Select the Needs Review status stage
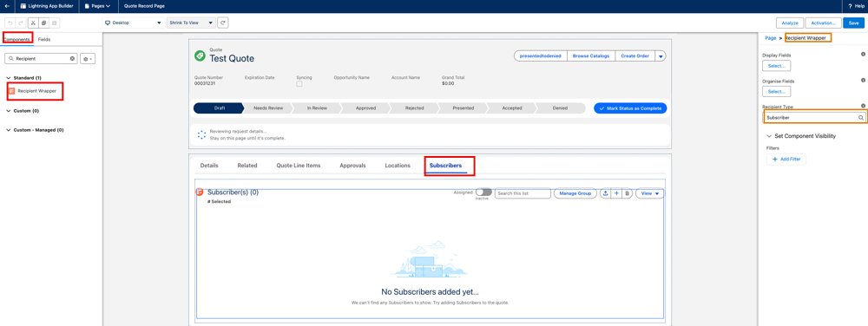Viewport: 868px width, 326px height. point(268,108)
